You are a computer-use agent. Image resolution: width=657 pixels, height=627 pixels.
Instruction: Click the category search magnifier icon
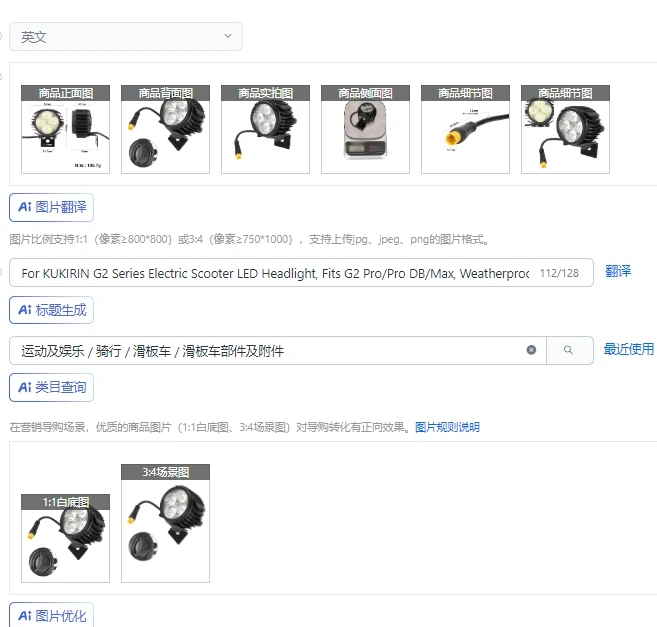point(568,350)
